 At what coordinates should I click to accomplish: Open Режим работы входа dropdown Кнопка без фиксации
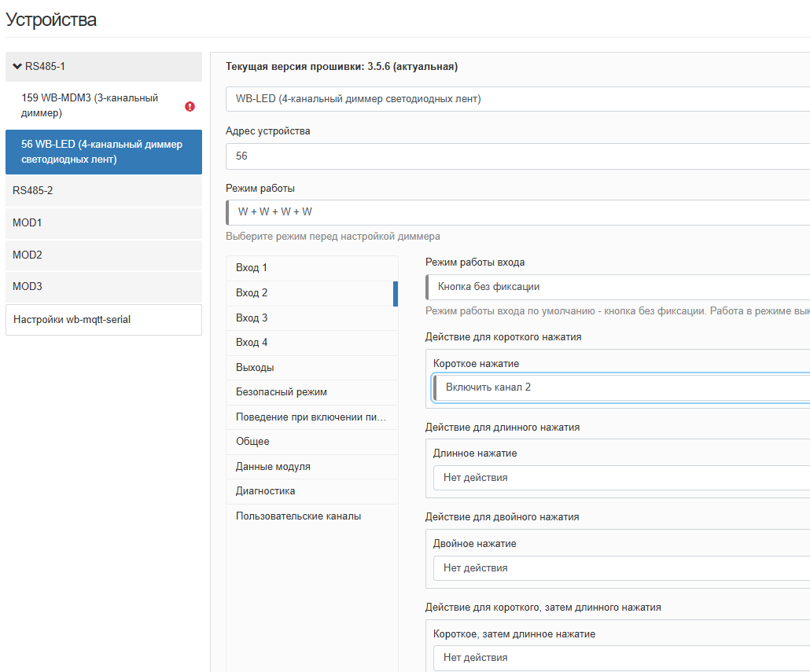point(617,287)
